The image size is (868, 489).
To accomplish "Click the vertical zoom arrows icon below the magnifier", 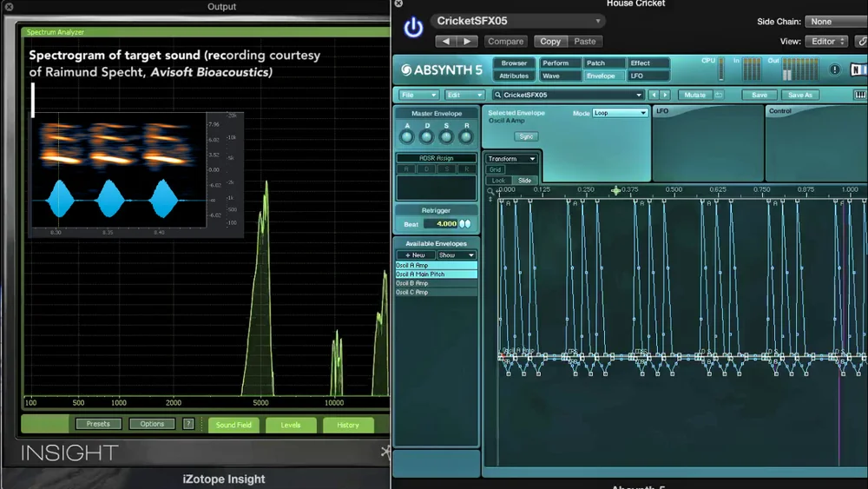I will [490, 200].
